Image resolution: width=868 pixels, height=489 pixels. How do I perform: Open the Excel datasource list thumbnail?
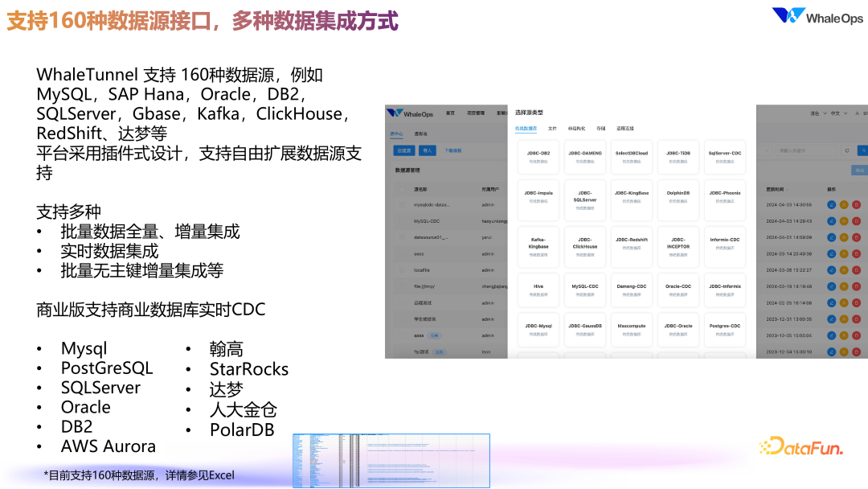pos(391,461)
